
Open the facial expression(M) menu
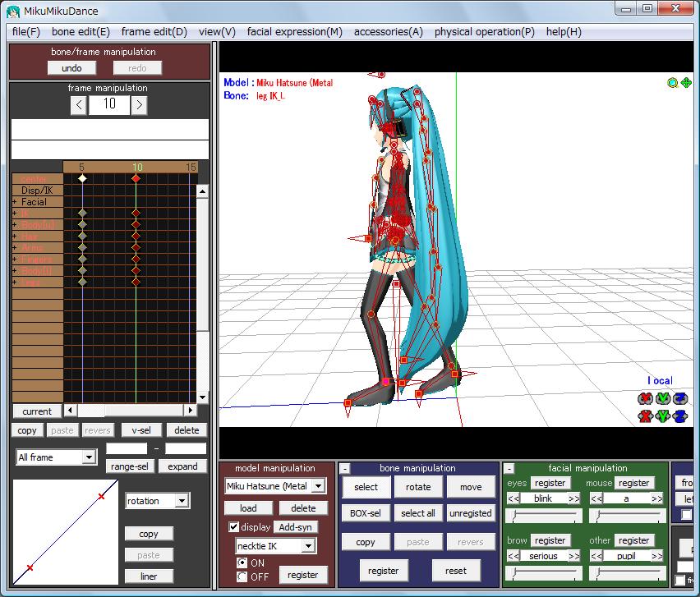(x=295, y=32)
